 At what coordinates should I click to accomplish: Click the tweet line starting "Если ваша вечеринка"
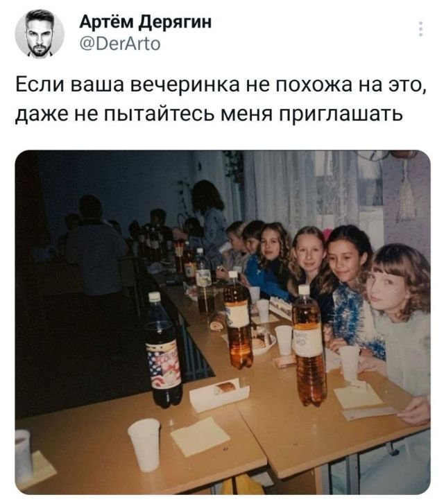(221, 85)
